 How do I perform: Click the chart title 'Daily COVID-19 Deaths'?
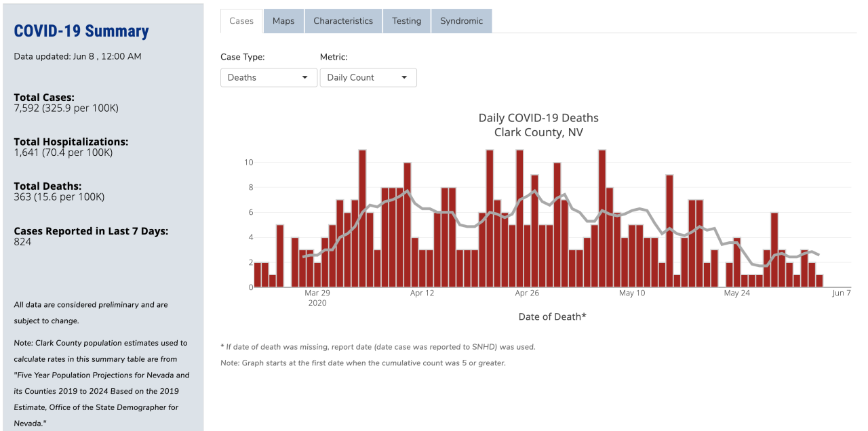click(x=538, y=118)
